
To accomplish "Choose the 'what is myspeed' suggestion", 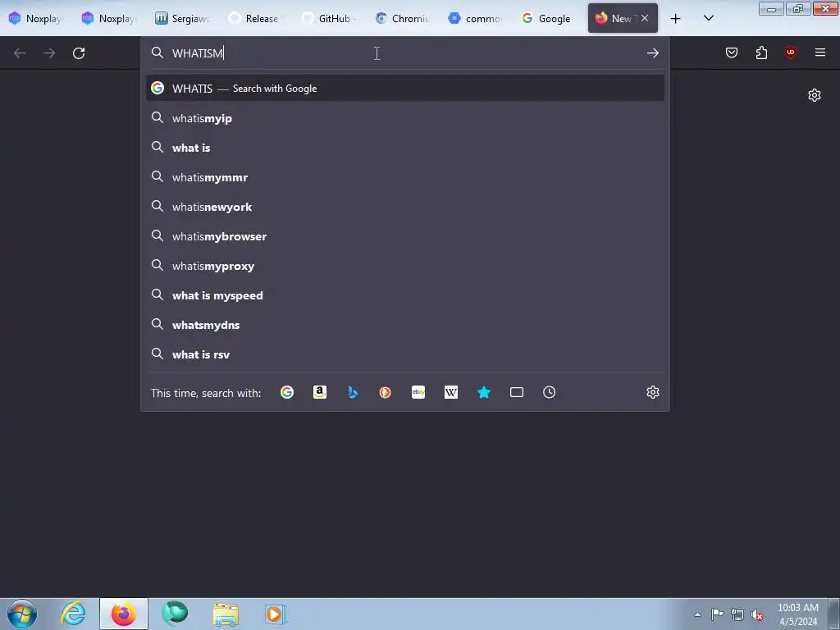I will click(405, 295).
